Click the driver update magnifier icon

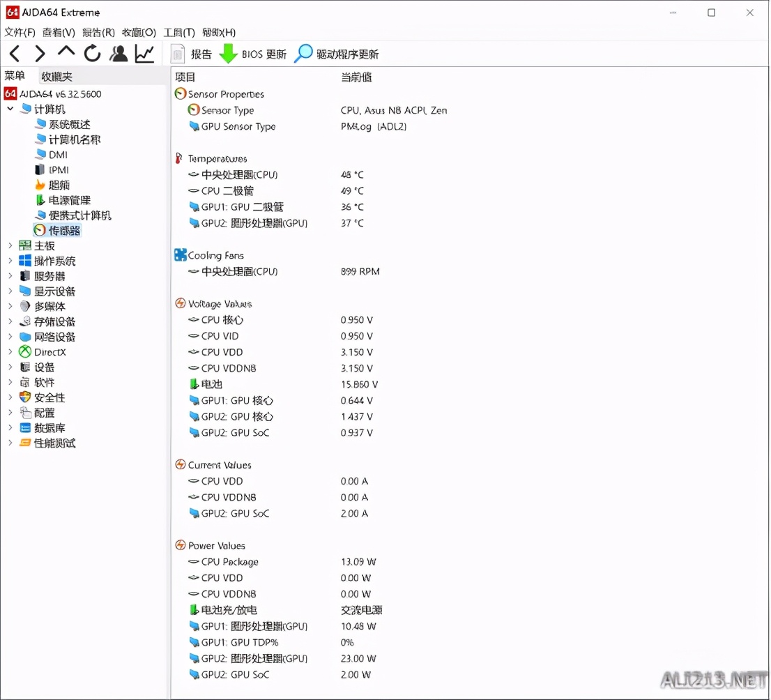tap(303, 54)
